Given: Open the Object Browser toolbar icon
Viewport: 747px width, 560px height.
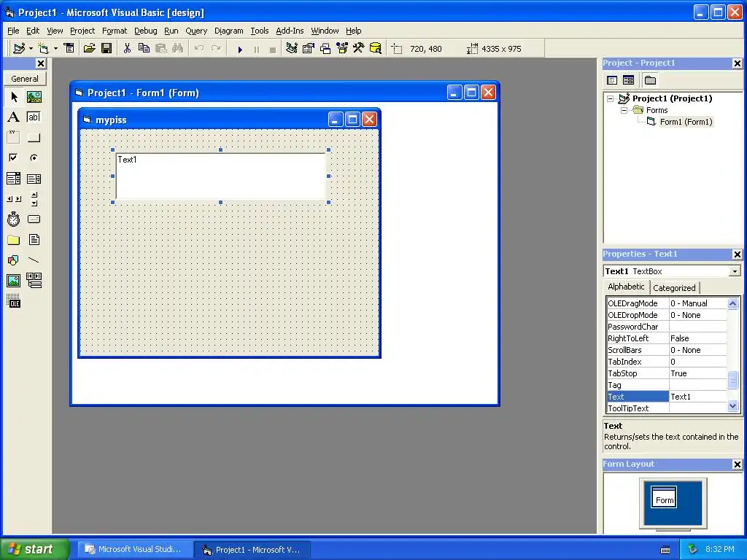Looking at the screenshot, I should tap(342, 48).
